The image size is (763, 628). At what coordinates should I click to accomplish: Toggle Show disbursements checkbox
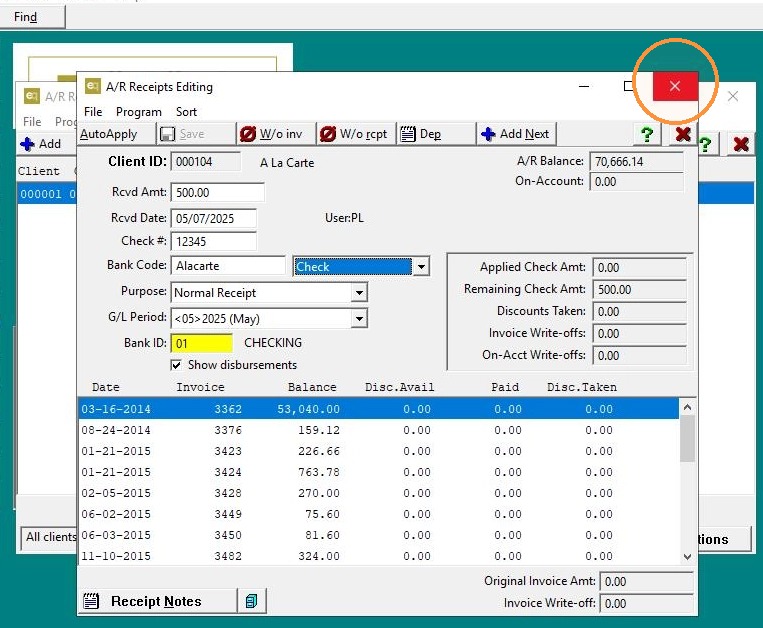pos(176,365)
